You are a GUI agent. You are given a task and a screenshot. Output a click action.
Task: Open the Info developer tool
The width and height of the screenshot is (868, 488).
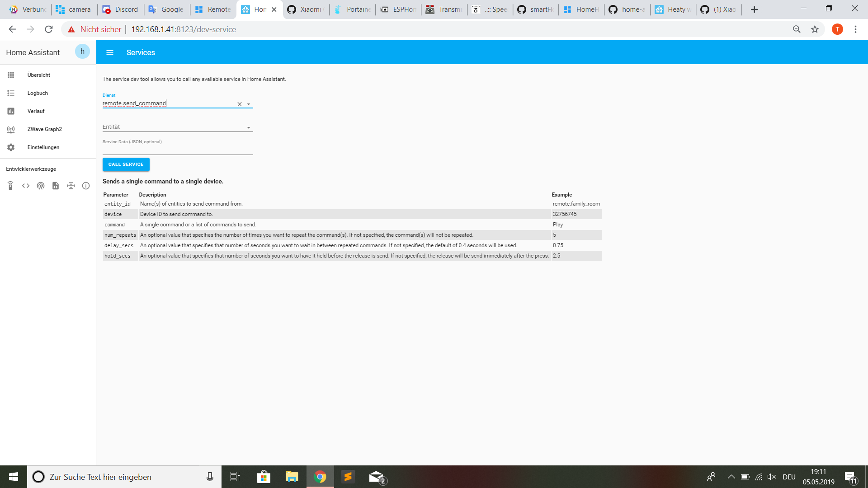click(86, 186)
